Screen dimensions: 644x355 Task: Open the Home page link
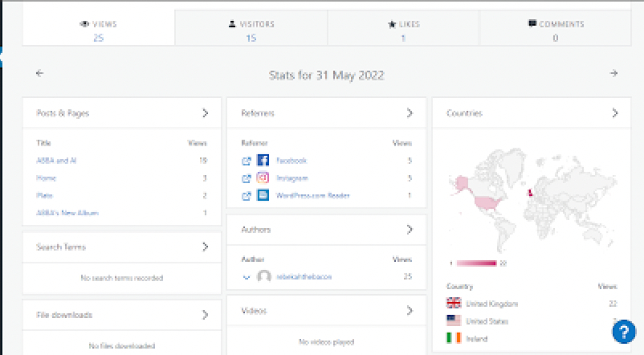coord(46,178)
